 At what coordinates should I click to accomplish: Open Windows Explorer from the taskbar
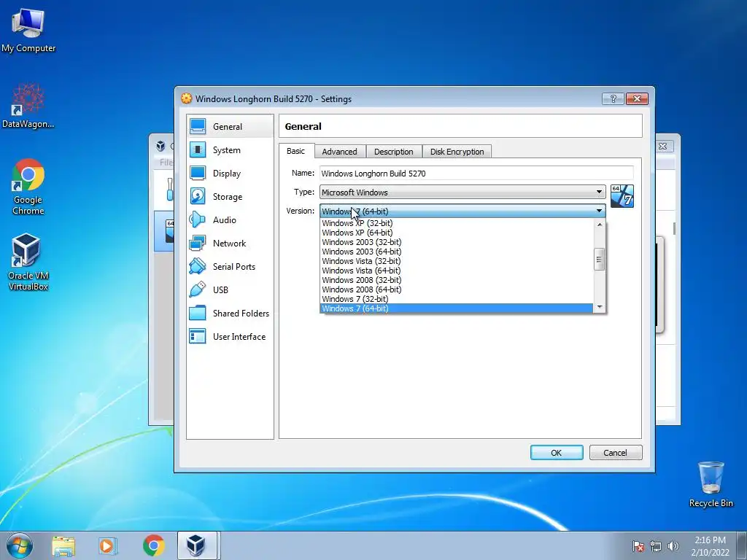tap(63, 545)
